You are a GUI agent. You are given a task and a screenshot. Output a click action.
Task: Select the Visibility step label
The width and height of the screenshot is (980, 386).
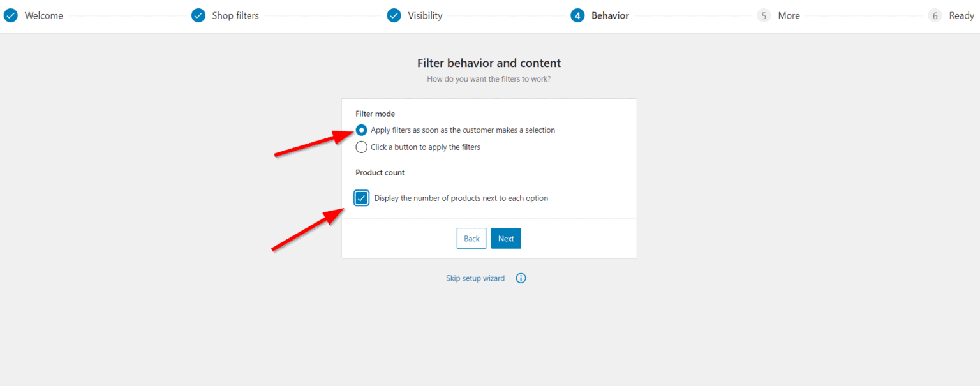coord(426,15)
